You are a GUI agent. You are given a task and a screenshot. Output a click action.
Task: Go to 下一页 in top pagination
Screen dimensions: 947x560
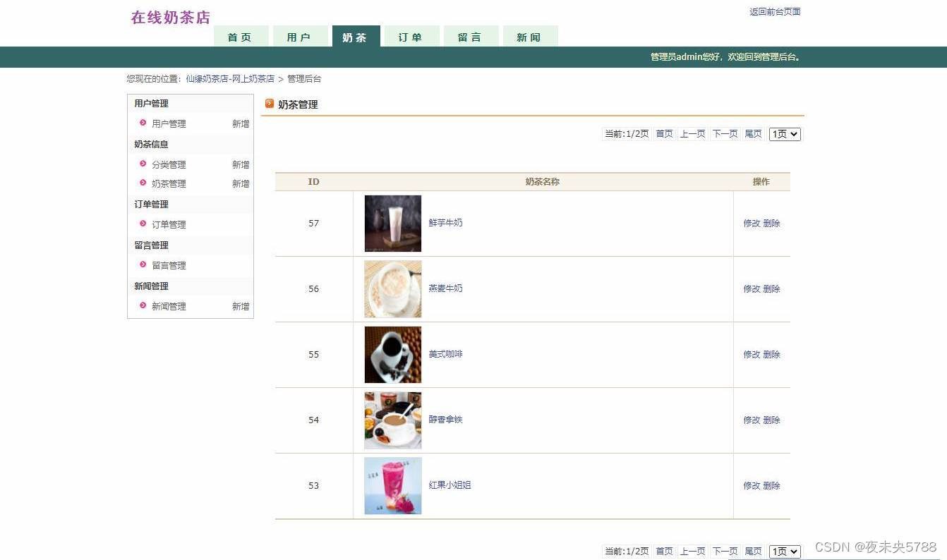(725, 133)
